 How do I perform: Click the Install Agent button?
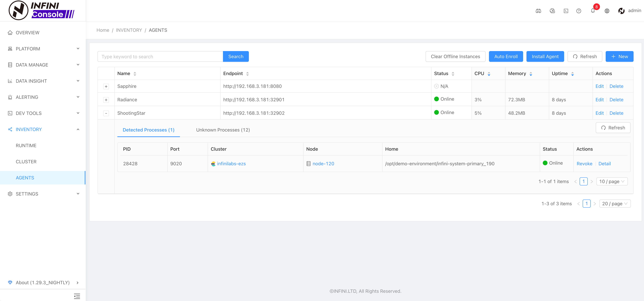pos(545,56)
